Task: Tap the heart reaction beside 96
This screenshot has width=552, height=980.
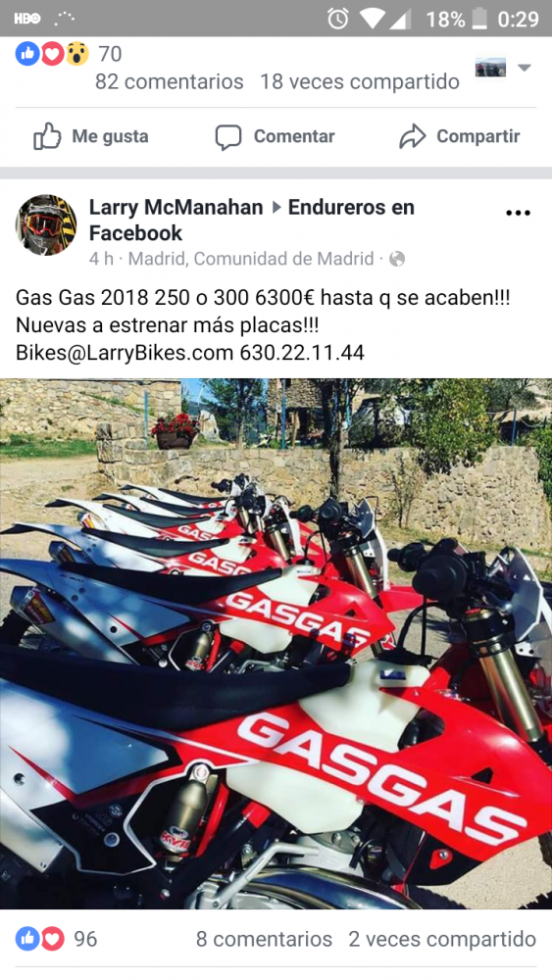Action: 53,939
